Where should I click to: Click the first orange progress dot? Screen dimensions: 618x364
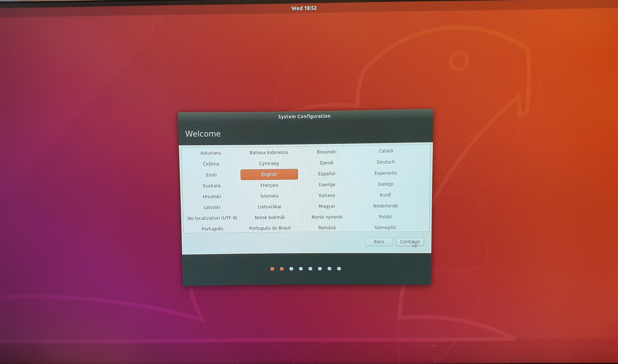pos(272,269)
